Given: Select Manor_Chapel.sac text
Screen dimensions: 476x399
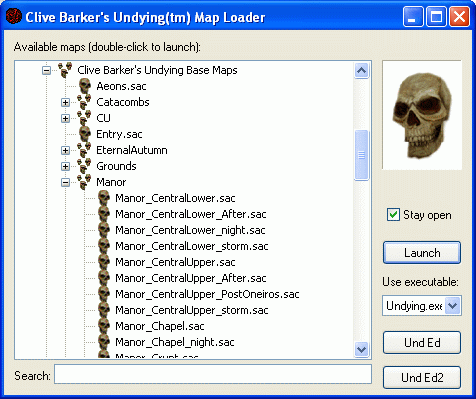Looking at the screenshot, I should (x=160, y=326).
